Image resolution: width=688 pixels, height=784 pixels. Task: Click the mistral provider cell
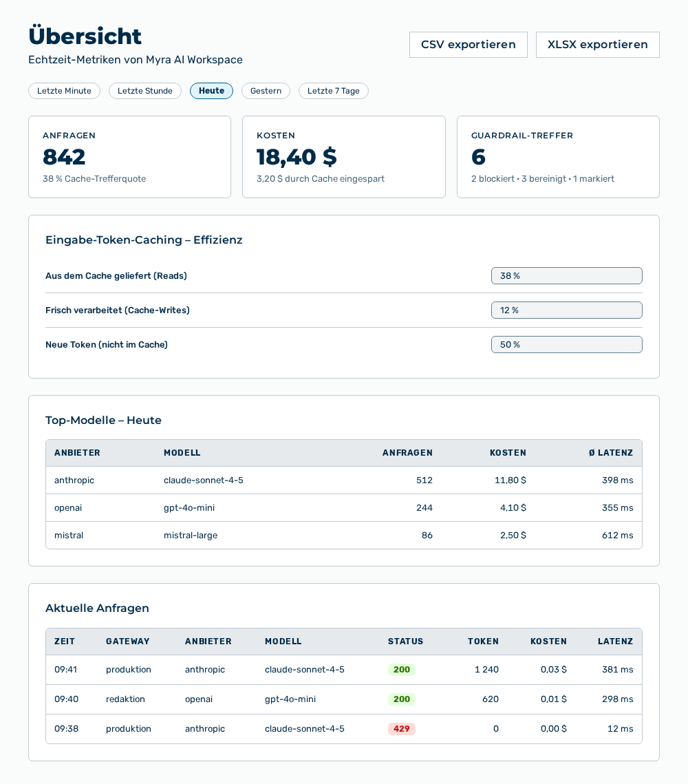pyautogui.click(x=69, y=535)
